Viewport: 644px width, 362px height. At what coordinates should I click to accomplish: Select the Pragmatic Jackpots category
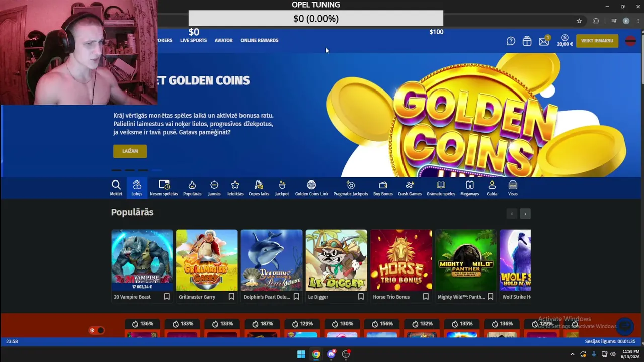point(351,188)
